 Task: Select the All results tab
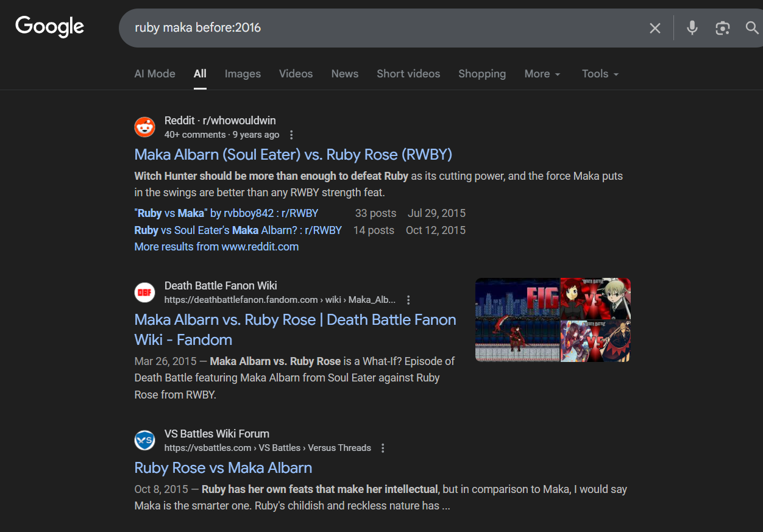click(200, 74)
